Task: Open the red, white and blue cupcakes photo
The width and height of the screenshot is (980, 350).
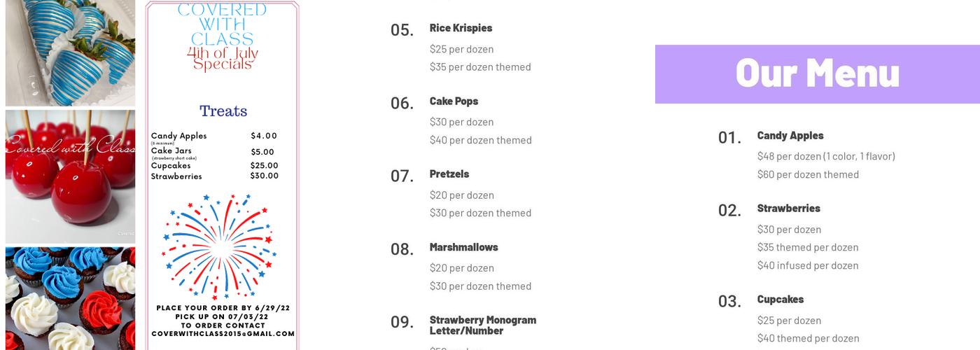Action: [70, 299]
